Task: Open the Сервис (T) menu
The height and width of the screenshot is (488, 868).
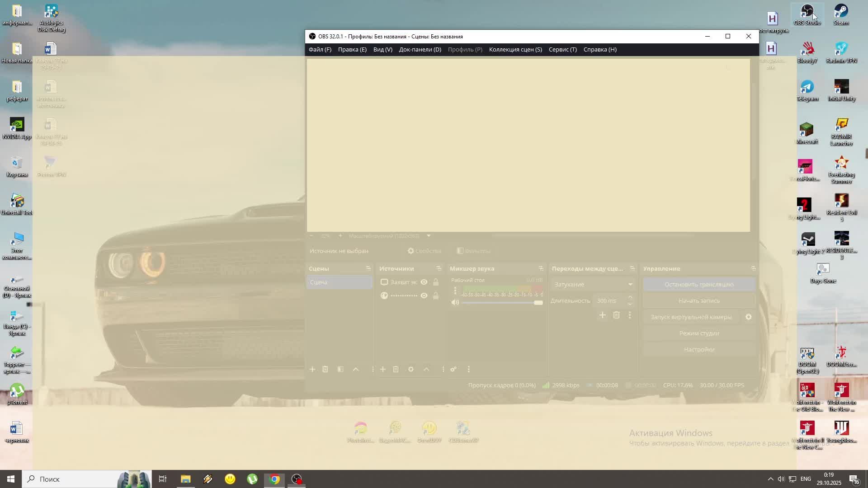Action: click(562, 50)
